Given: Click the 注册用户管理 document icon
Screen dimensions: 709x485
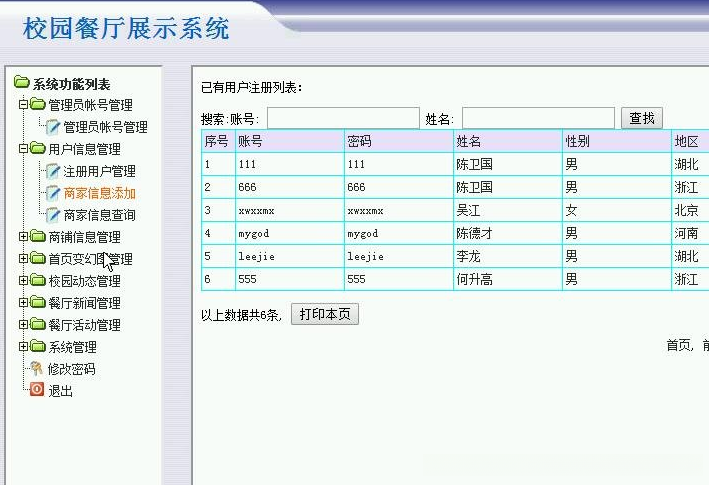Looking at the screenshot, I should pos(53,171).
